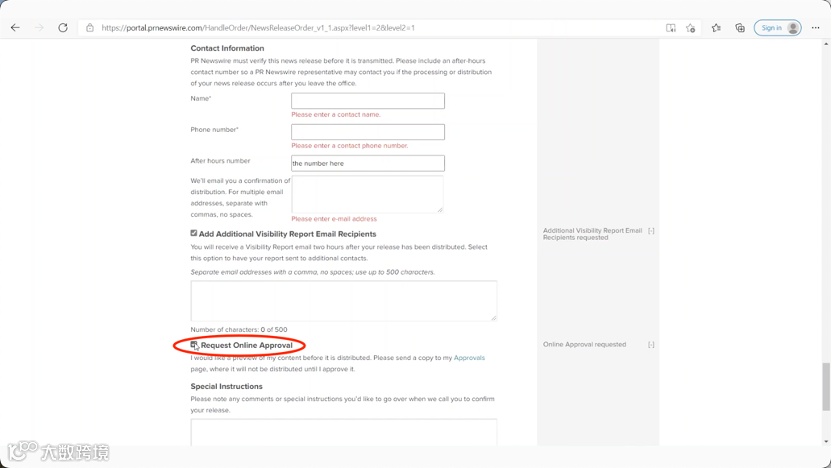Open the reader view icon in the address bar

point(671,28)
